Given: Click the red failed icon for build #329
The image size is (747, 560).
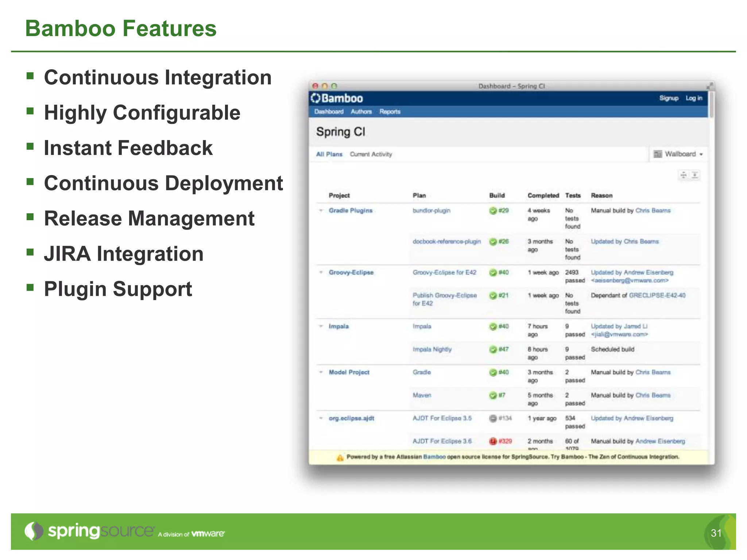Looking at the screenshot, I should click(493, 442).
